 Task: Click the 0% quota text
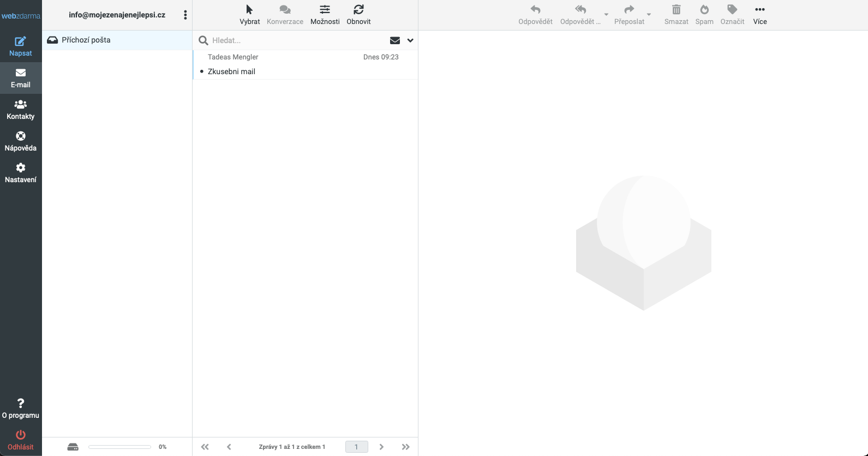pyautogui.click(x=163, y=447)
